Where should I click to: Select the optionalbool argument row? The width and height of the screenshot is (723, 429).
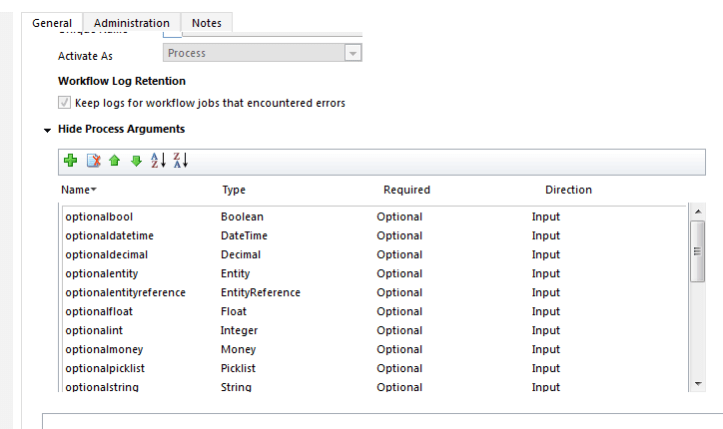(374, 217)
